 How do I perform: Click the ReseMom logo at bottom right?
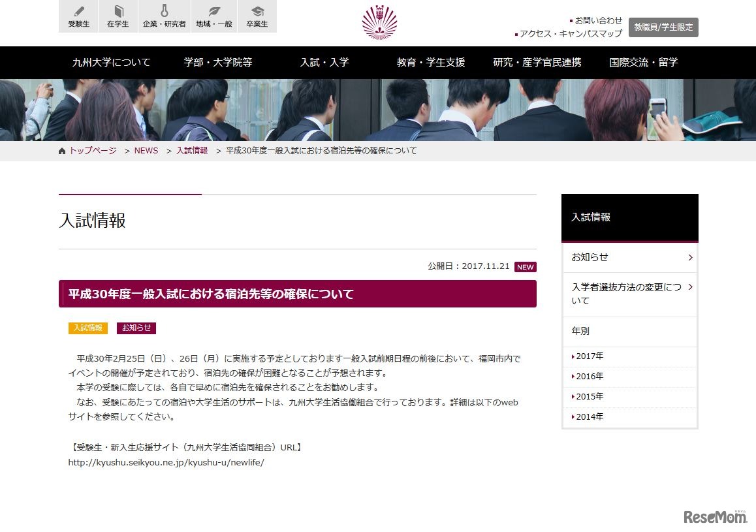[x=714, y=515]
